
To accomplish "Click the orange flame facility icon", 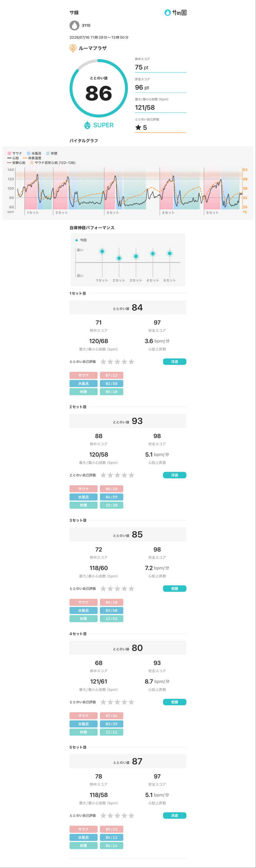I will (73, 48).
